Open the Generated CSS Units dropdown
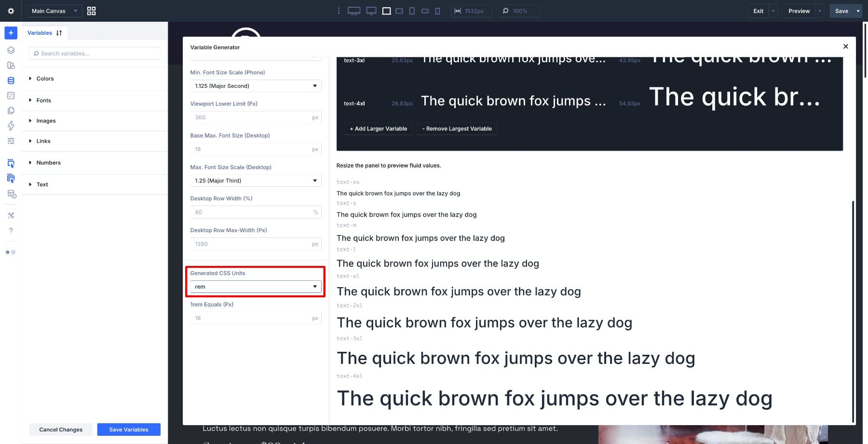The width and height of the screenshot is (868, 444). coord(256,287)
